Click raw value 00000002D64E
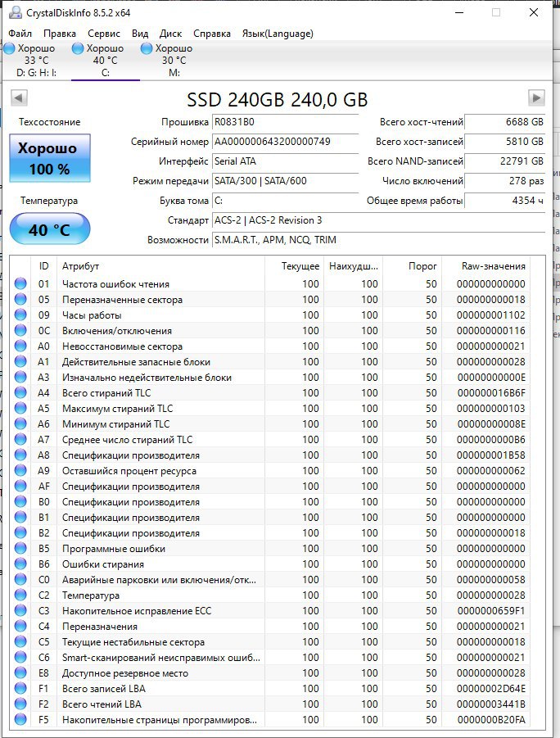The image size is (560, 738). pyautogui.click(x=491, y=689)
